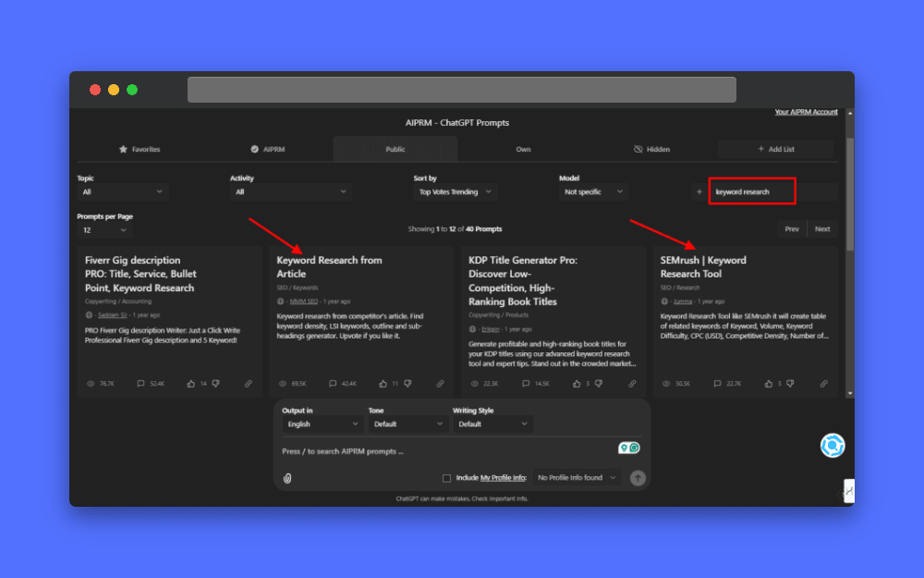Open comments on KDP Title Generator Pro card
This screenshot has width=924, height=578.
tap(526, 384)
